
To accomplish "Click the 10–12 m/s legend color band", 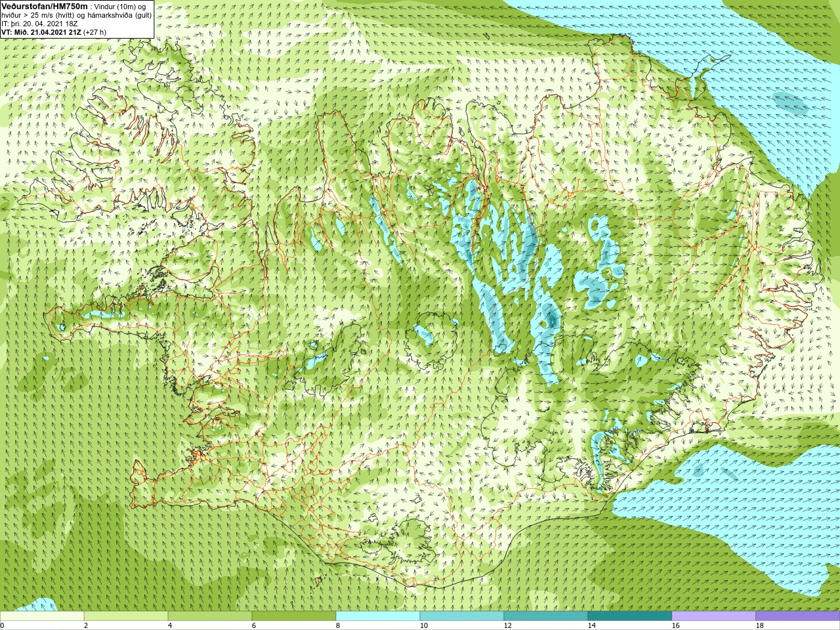I will (462, 616).
